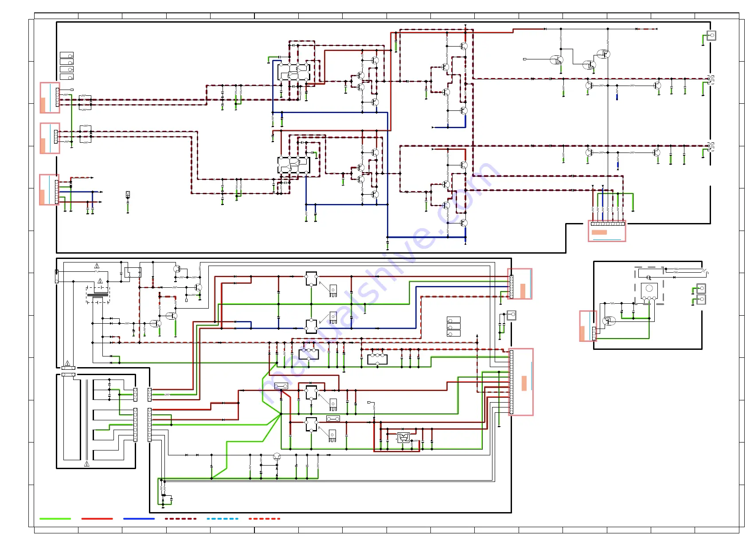Click the dark red dashed legend line
Screen dimensions: 754x560
tap(180, 518)
